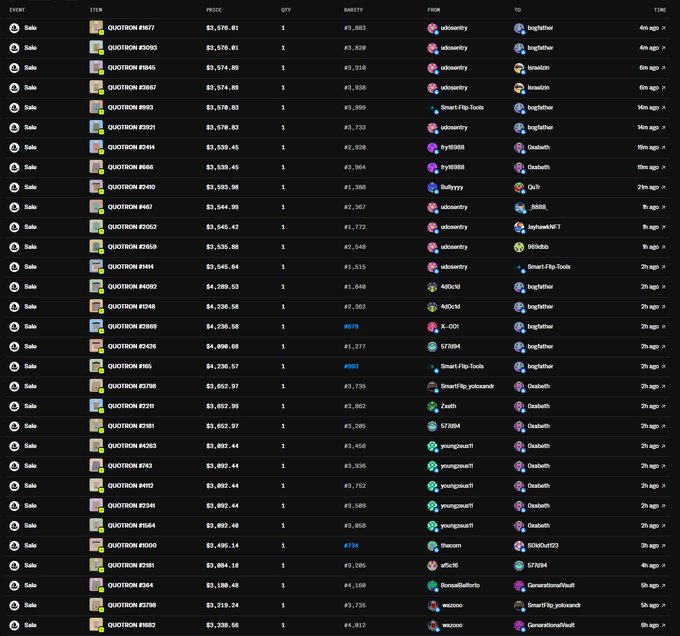This screenshot has width=680, height=636.
Task: Open the GenerationalVault profile in QUOTRON #364 row
Action: pos(551,585)
